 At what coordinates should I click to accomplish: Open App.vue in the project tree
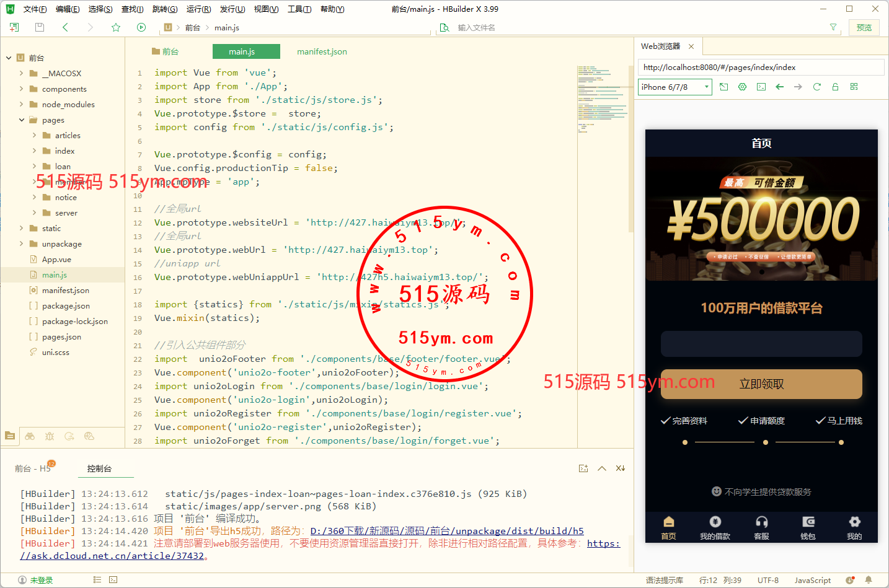click(56, 260)
